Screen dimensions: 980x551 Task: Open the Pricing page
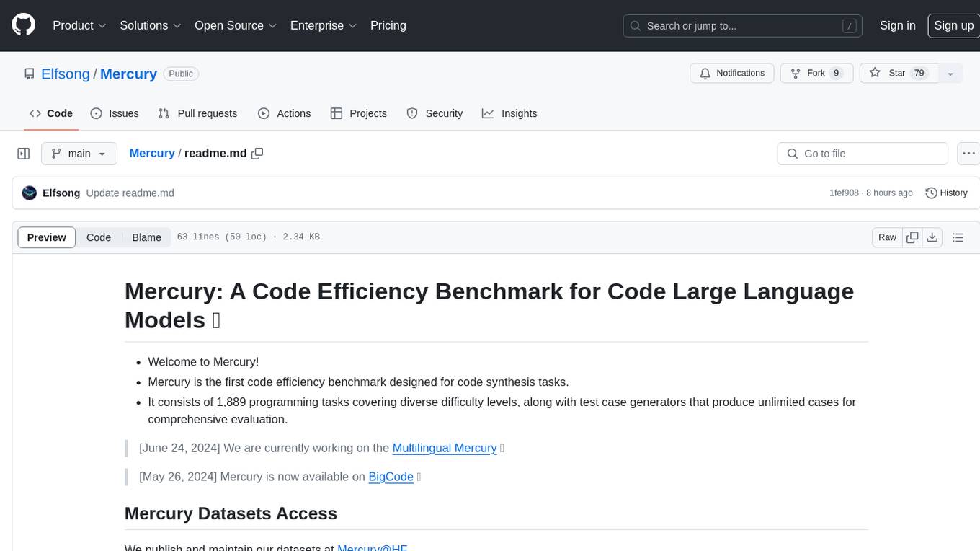(388, 25)
